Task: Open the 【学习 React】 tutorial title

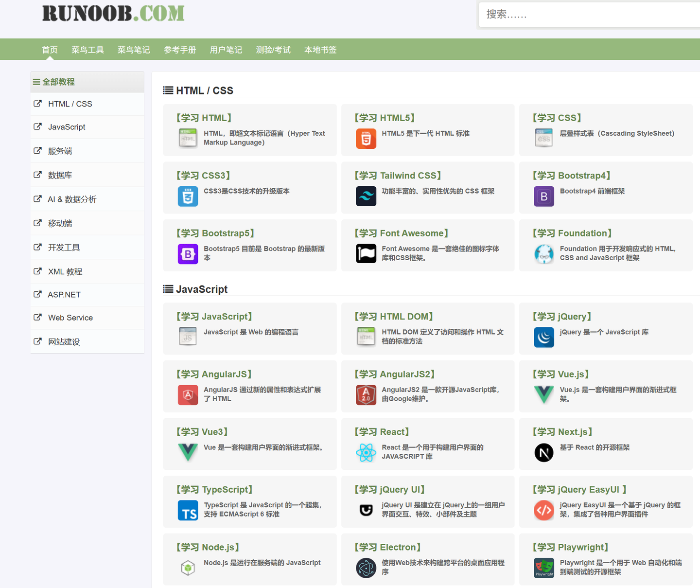Action: click(x=382, y=432)
